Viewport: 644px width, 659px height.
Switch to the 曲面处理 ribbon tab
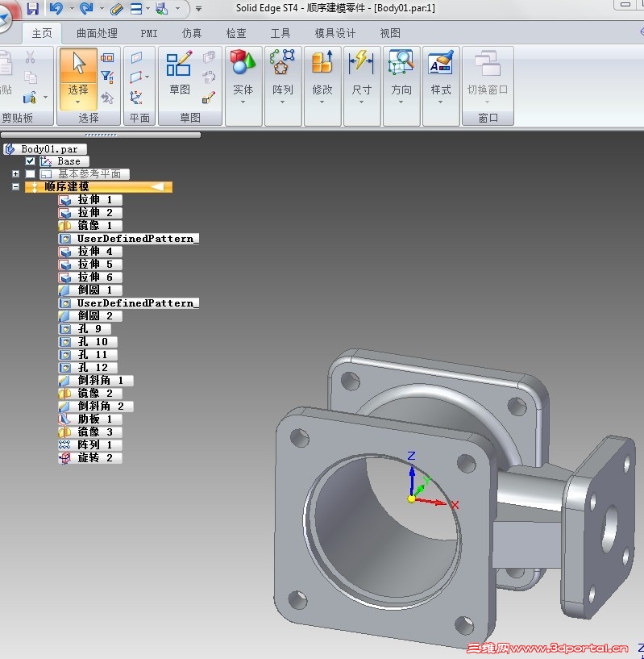(97, 33)
